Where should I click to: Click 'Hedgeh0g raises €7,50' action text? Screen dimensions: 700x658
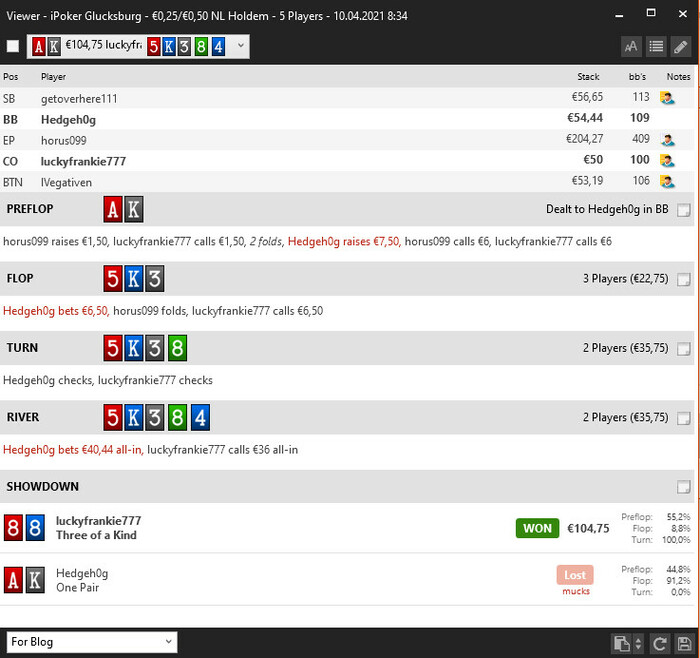pos(344,242)
